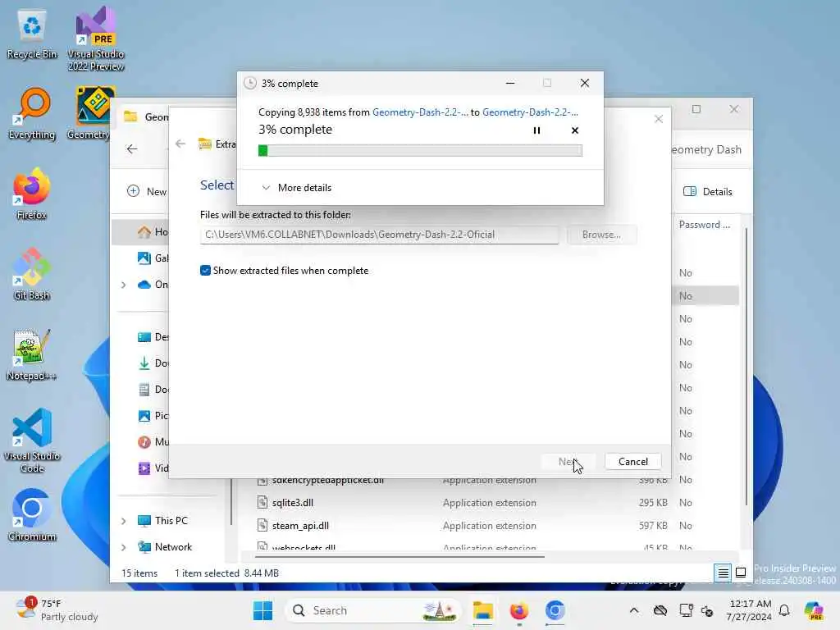Switch to large thumbnails view layout
The height and width of the screenshot is (630, 840).
coord(741,573)
